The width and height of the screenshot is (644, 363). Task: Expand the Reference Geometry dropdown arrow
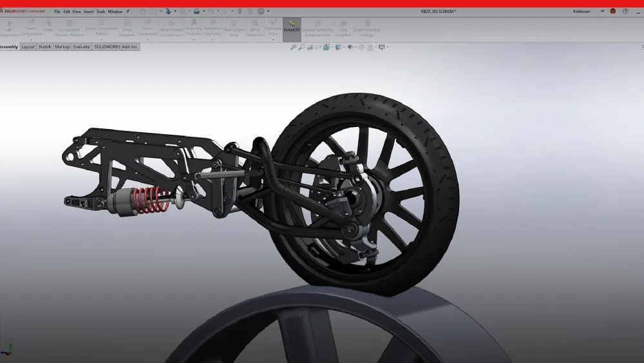click(213, 39)
